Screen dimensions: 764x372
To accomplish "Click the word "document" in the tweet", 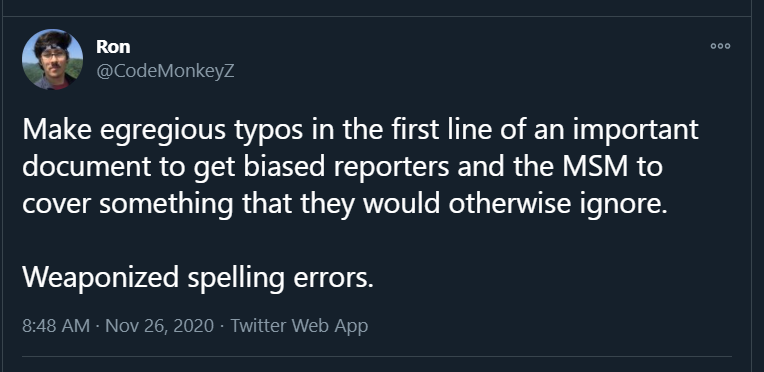I will pos(87,166).
